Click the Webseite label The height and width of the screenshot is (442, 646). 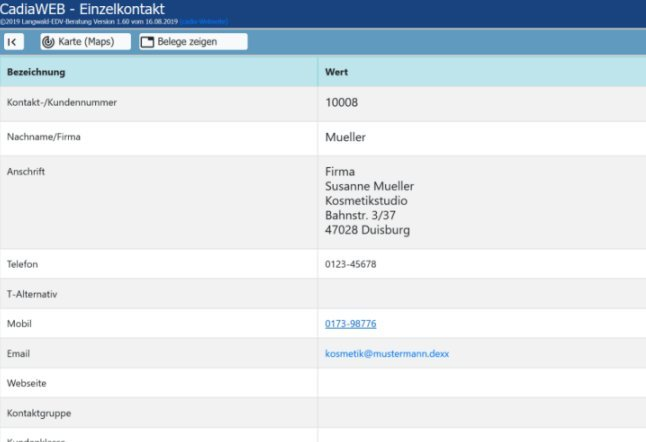coord(27,384)
